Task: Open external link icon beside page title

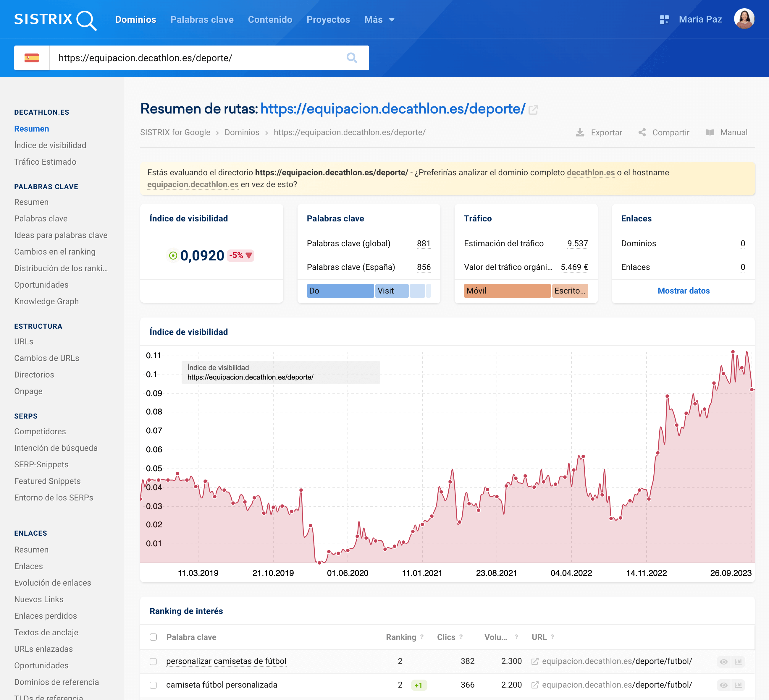Action: click(533, 110)
